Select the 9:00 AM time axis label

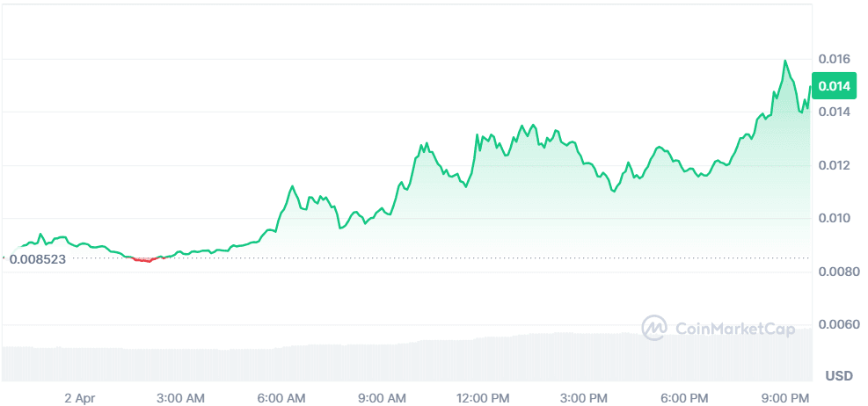coord(384,398)
